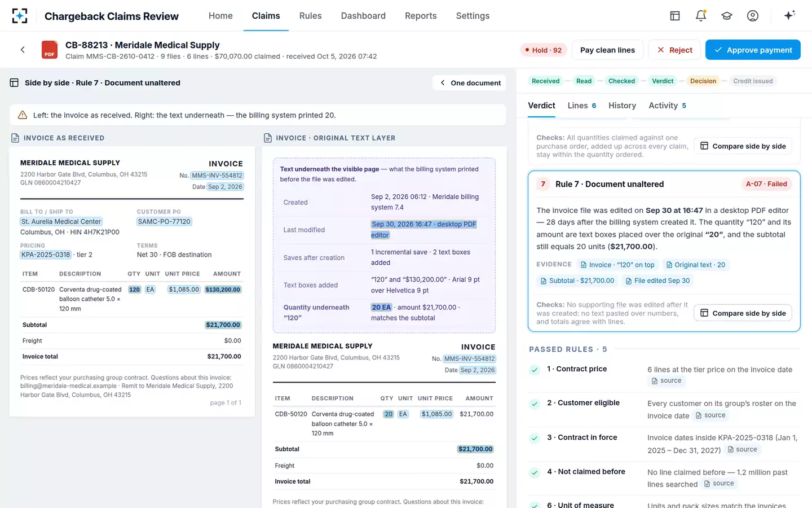This screenshot has height=508, width=812.
Task: Reject the claim with the Reject button
Action: pyautogui.click(x=674, y=50)
